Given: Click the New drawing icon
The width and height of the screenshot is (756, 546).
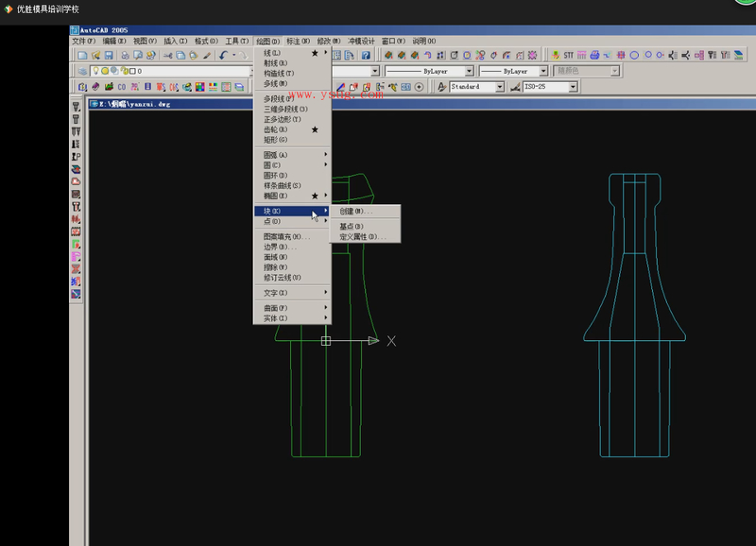Looking at the screenshot, I should [x=82, y=56].
